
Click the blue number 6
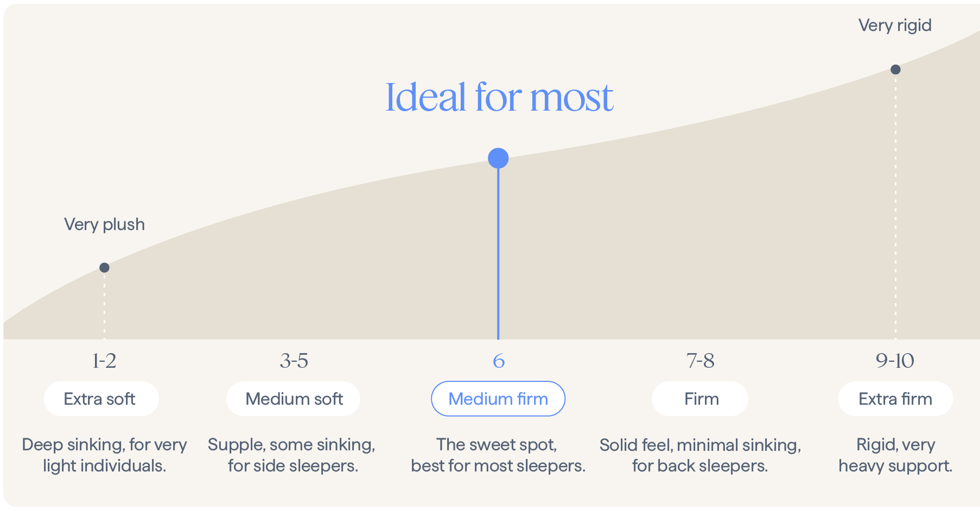(498, 361)
